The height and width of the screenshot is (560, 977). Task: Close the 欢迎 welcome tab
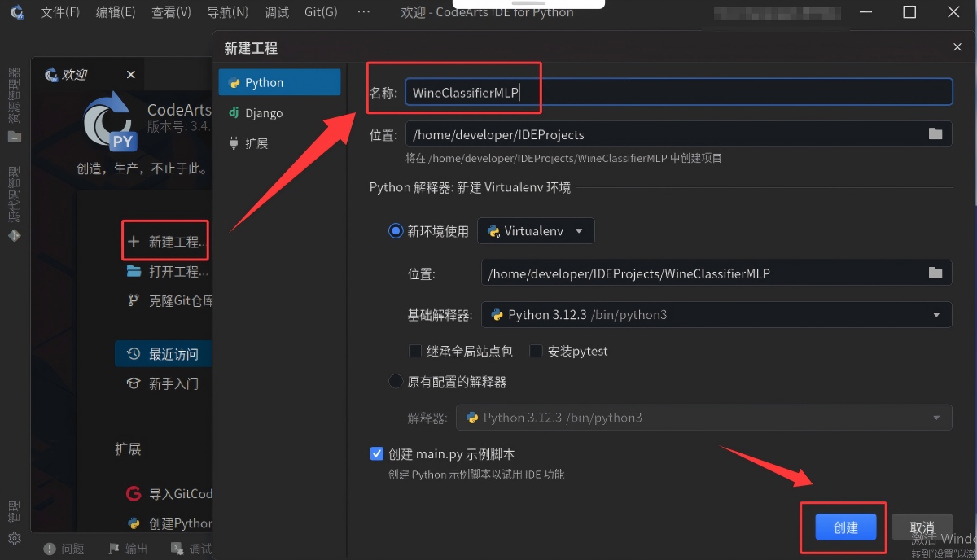tap(130, 75)
